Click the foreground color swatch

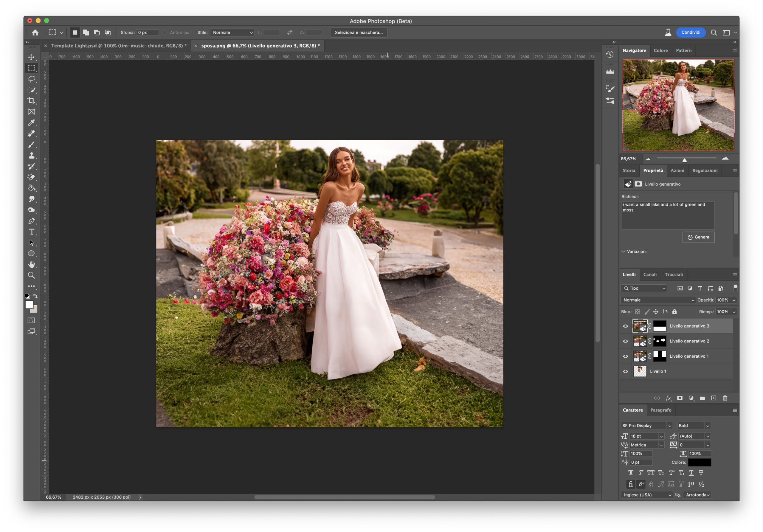29,305
